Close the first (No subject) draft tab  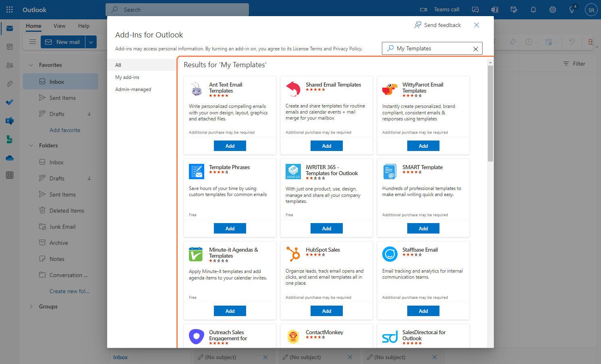(x=265, y=357)
